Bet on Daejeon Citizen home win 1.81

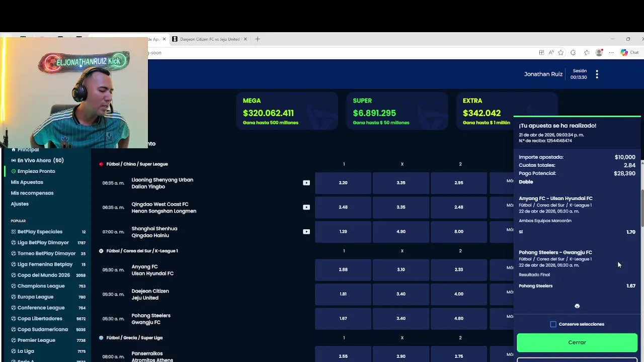(343, 294)
